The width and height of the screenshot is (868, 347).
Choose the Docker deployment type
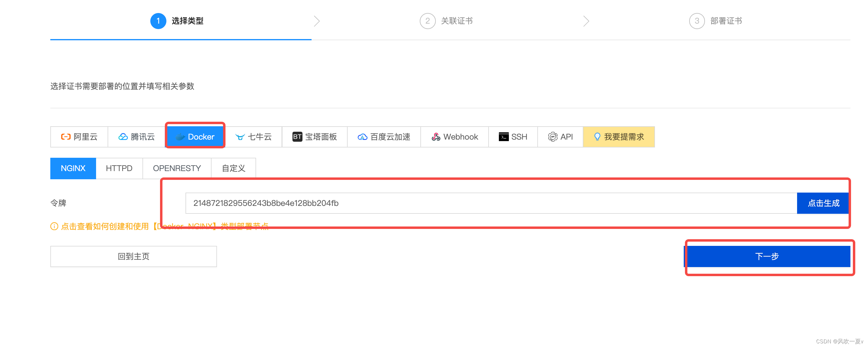pos(195,137)
